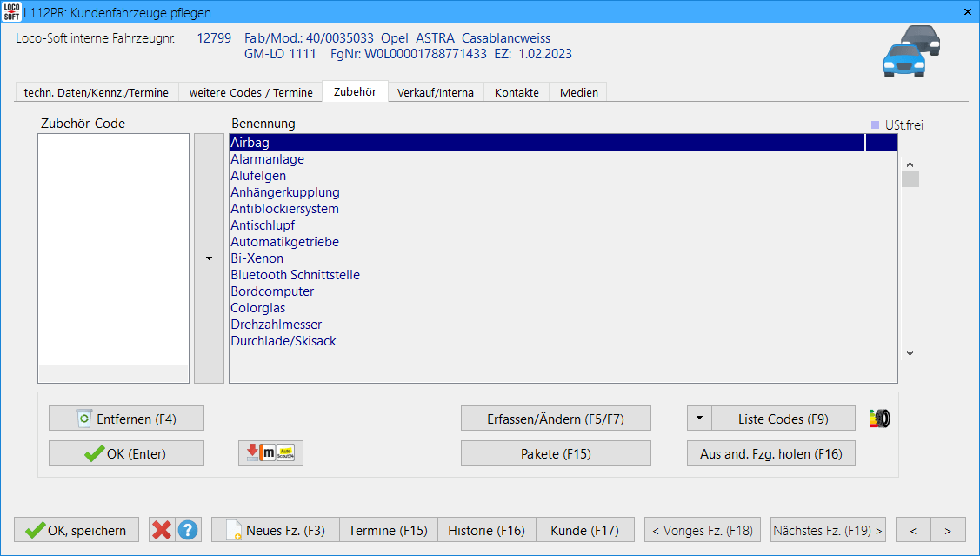This screenshot has height=556, width=980.
Task: Click the mobile.de AutoScout export icon button
Action: pos(270,453)
